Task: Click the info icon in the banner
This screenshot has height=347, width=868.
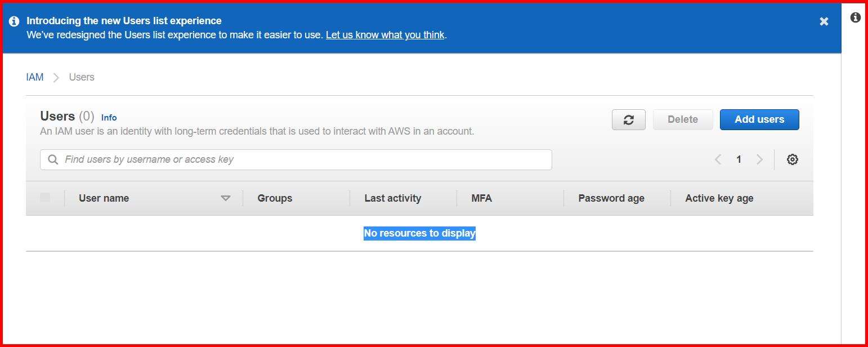Action: click(x=14, y=20)
